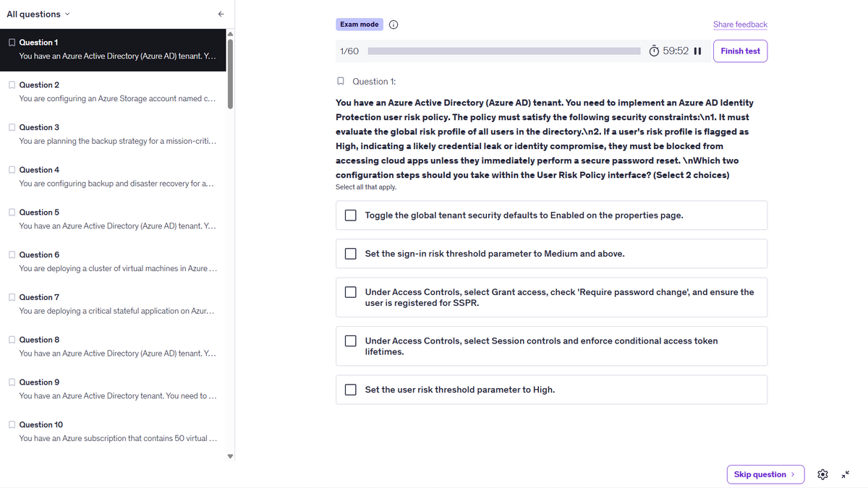868x488 pixels.
Task: Collapse the question list sidebar arrow
Action: (221, 14)
